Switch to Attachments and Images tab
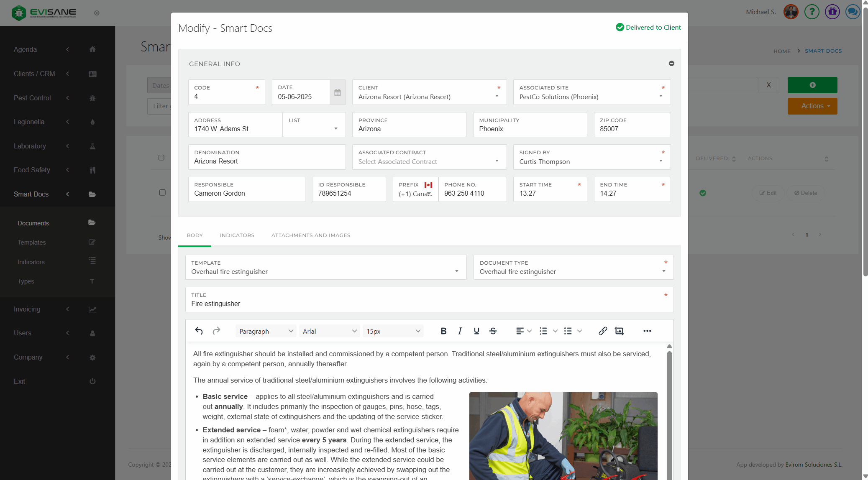Viewport: 868px width, 480px height. tap(311, 235)
